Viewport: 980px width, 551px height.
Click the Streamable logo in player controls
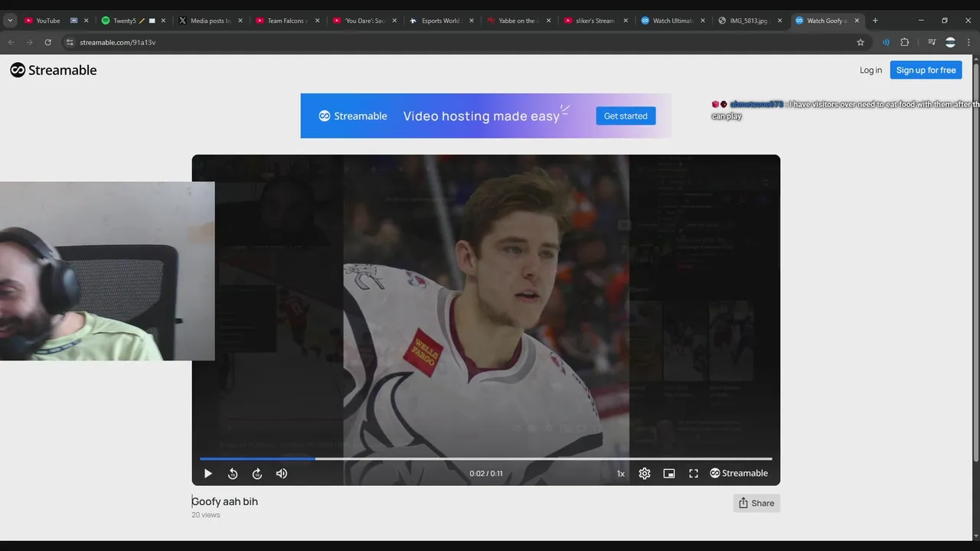point(739,474)
